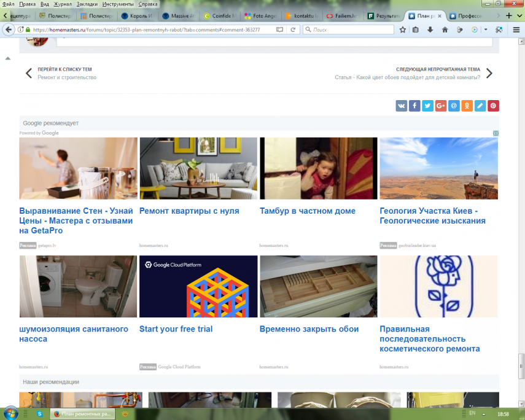Click the Поиск search field
This screenshot has height=420, width=525.
point(351,29)
